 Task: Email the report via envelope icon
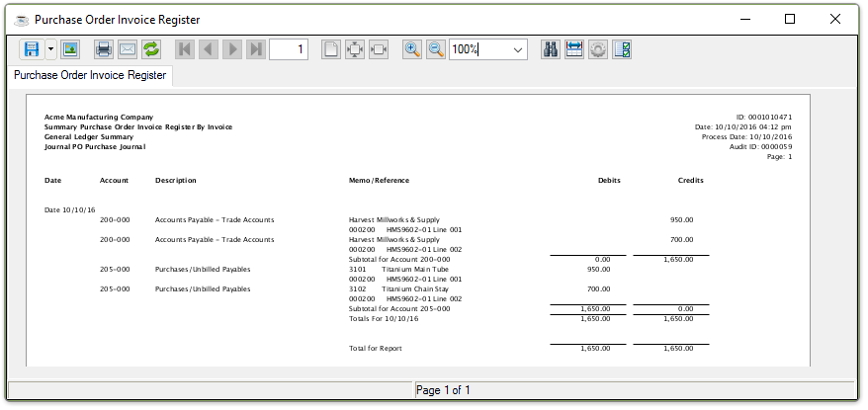point(127,49)
